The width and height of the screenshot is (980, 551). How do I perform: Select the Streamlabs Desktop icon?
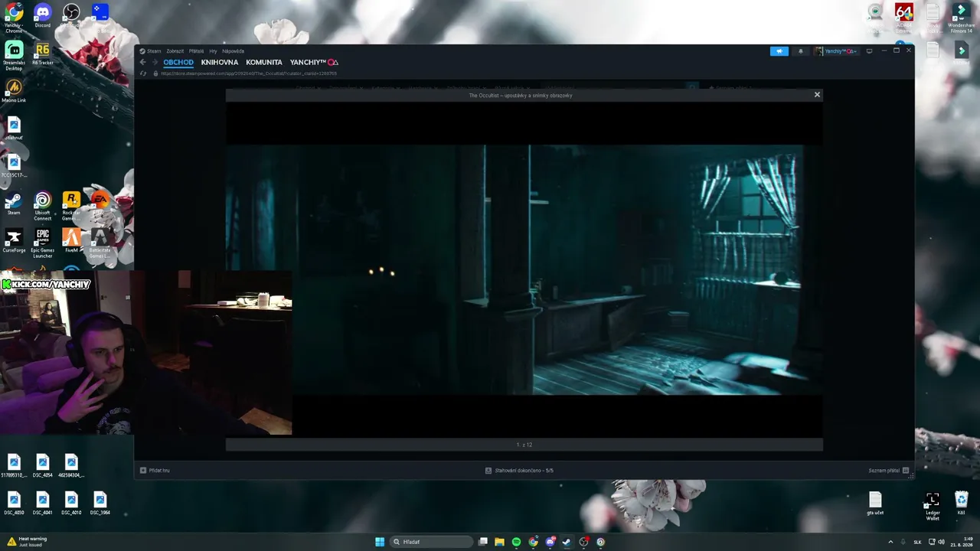tap(14, 55)
